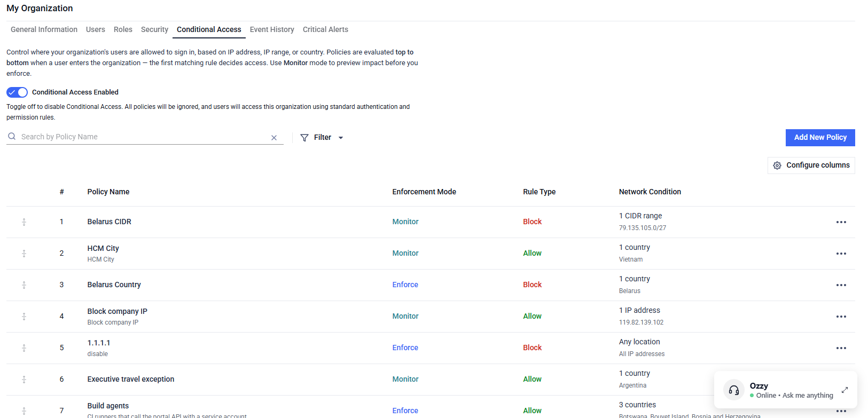Click the Enforcement Mode column header
Image resolution: width=868 pixels, height=418 pixels.
(424, 192)
